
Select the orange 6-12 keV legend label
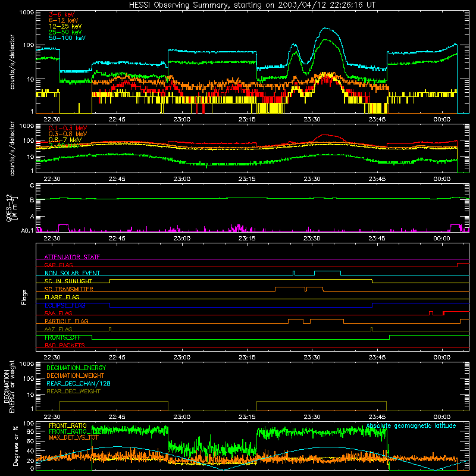point(64,20)
